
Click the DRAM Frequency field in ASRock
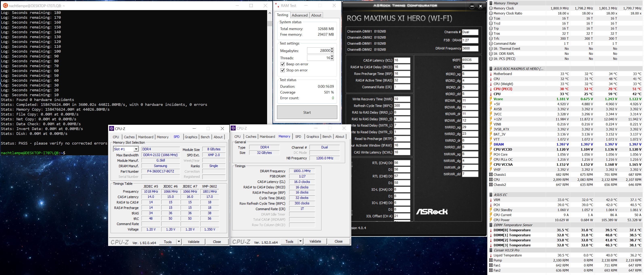click(470, 48)
